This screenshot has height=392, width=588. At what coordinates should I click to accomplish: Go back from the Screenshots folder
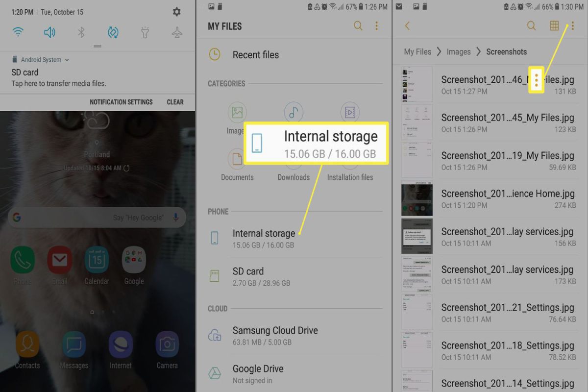407,26
